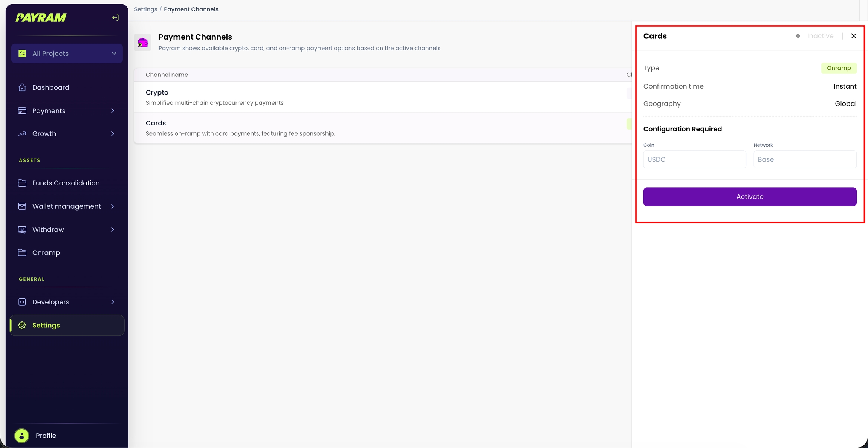
Task: Select the Settings gear icon
Action: pyautogui.click(x=22, y=325)
